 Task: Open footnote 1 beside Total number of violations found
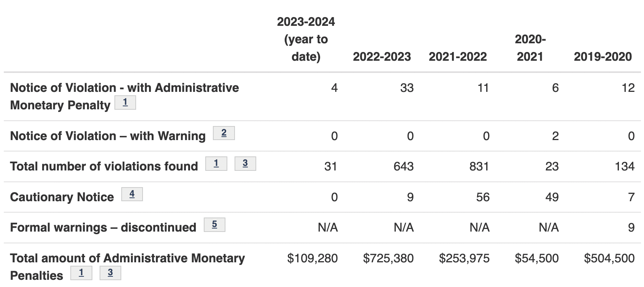point(216,164)
